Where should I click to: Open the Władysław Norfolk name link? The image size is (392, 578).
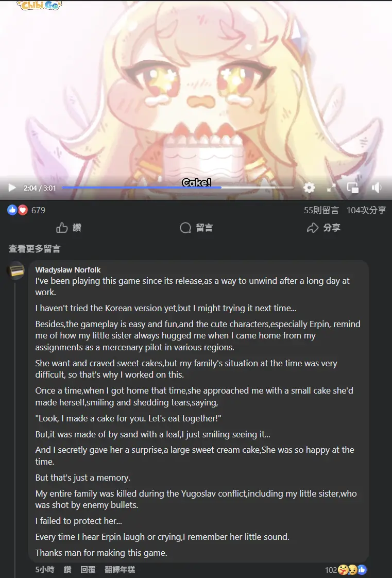tap(68, 270)
